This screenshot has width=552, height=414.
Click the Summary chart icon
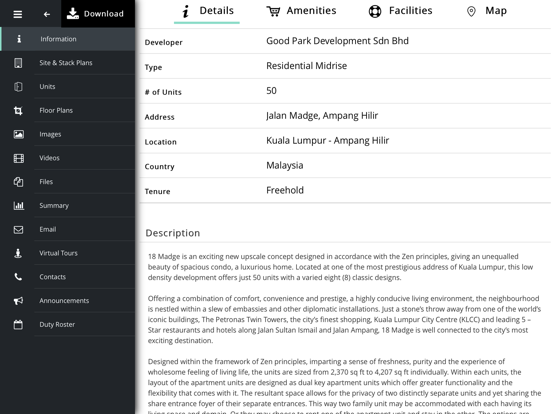[x=18, y=206]
